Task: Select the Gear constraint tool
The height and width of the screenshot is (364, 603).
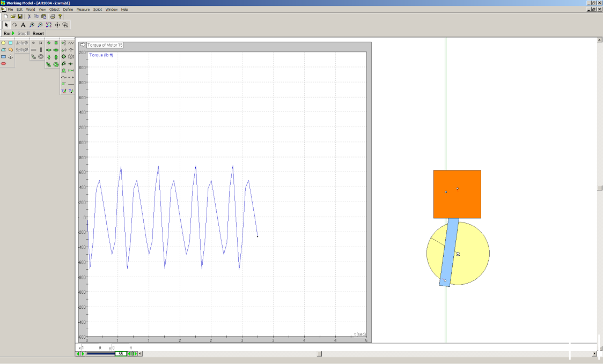Action: pos(64,57)
